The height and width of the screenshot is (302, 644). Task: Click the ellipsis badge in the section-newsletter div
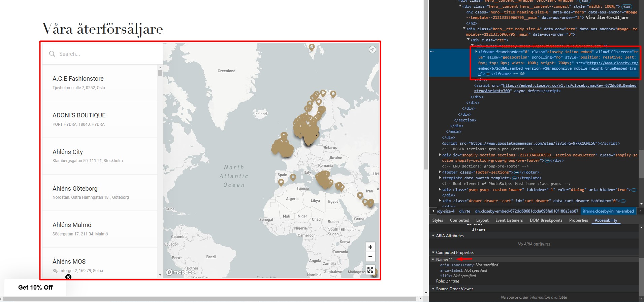coord(547,161)
